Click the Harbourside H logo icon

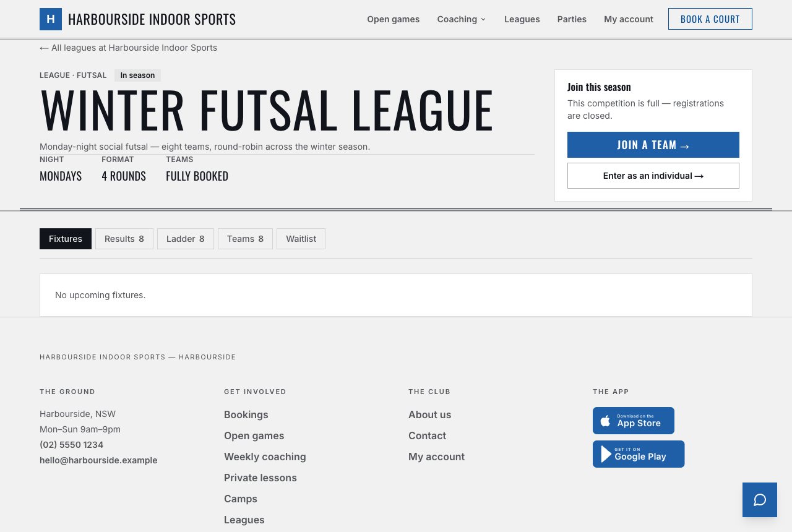click(51, 19)
